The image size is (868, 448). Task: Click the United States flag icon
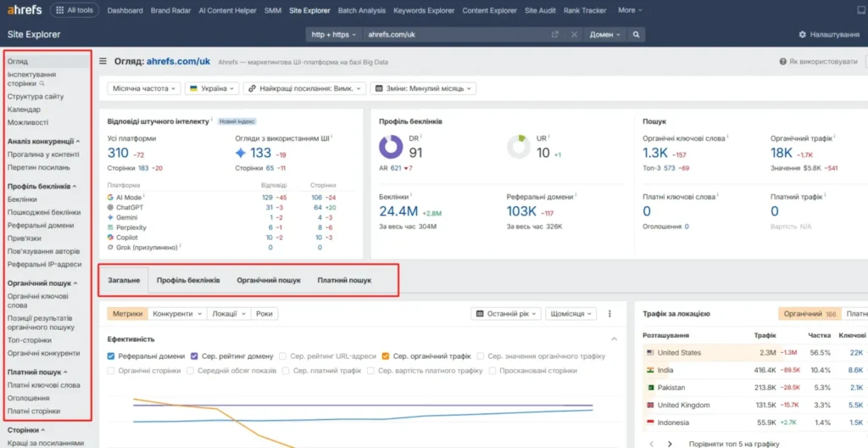point(650,353)
